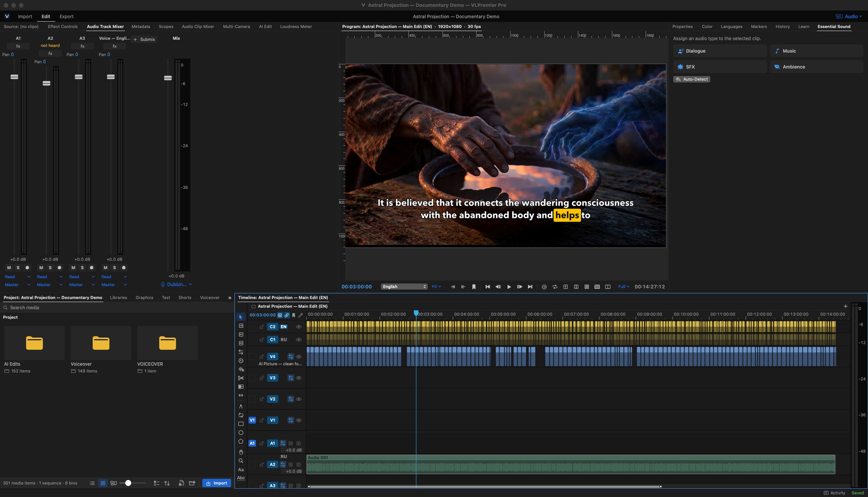
Task: Click the Auto-Detect button
Action: [x=691, y=79]
